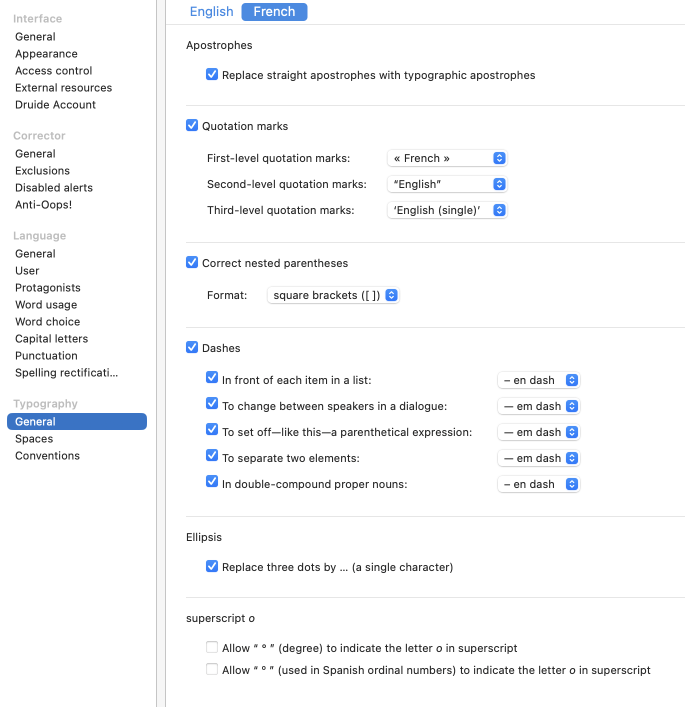This screenshot has height=707, width=685.
Task: Expand Third-level quotation marks dropdown
Action: [447, 210]
